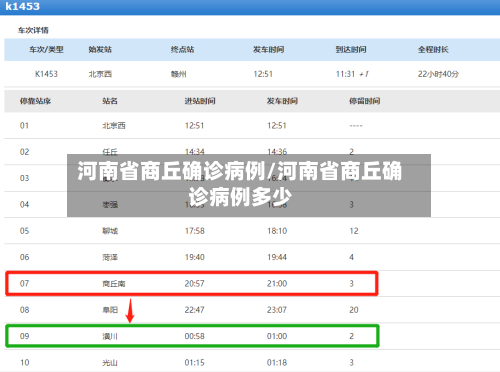Screen dimensions: 500x372
Task: Click the 停靠站序 column header
Action: coord(35,101)
